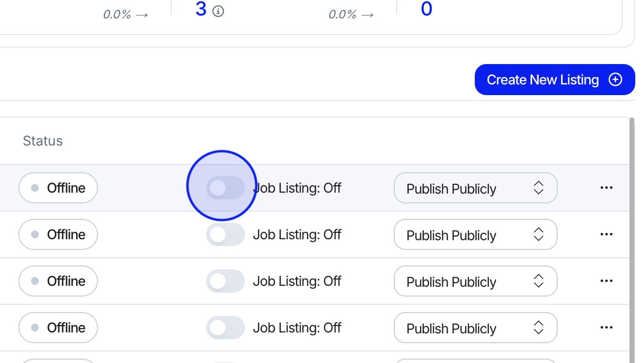Open three-dot menu in second row
This screenshot has width=644, height=363.
606,234
